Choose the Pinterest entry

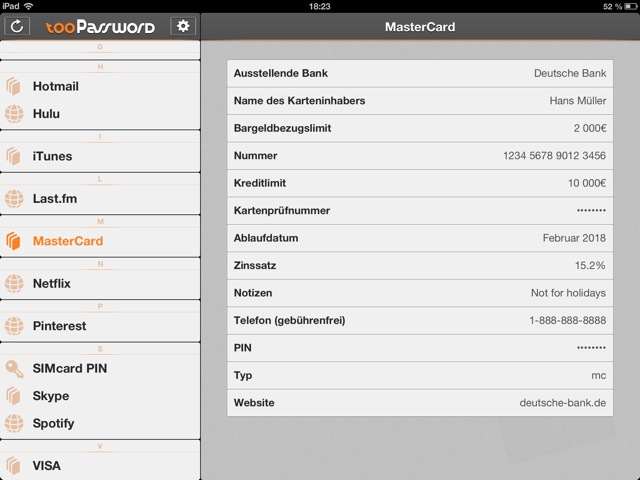click(100, 326)
